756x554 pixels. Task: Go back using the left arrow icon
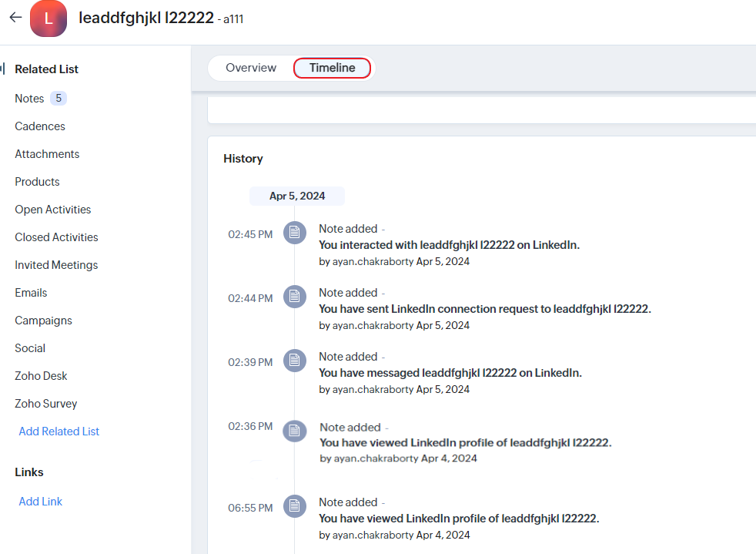16,18
